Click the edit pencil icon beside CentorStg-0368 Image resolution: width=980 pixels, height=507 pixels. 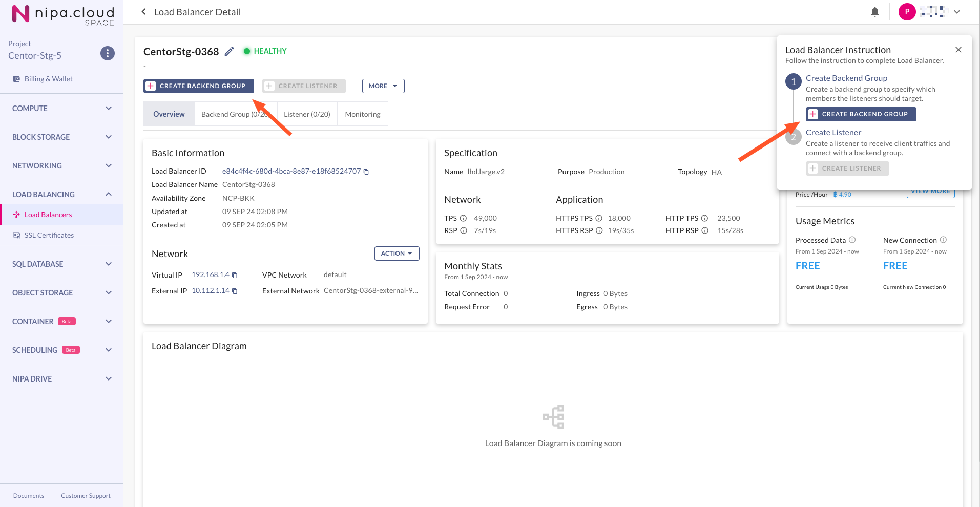point(230,51)
